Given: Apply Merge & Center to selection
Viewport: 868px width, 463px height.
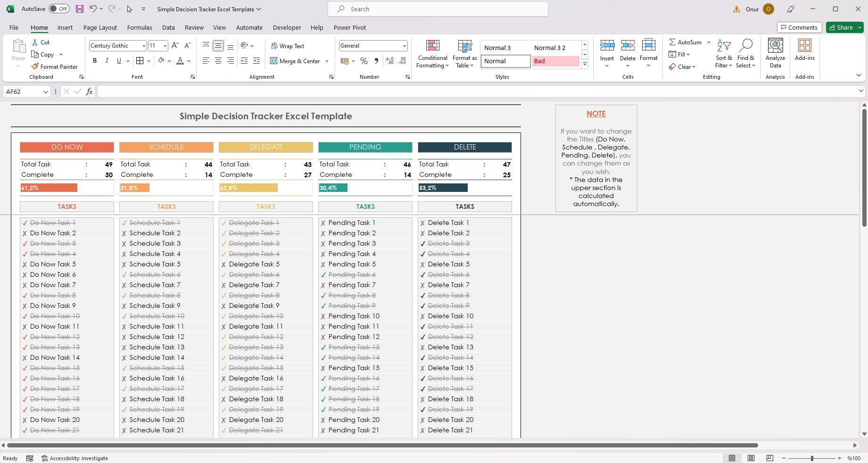Looking at the screenshot, I should [297, 61].
